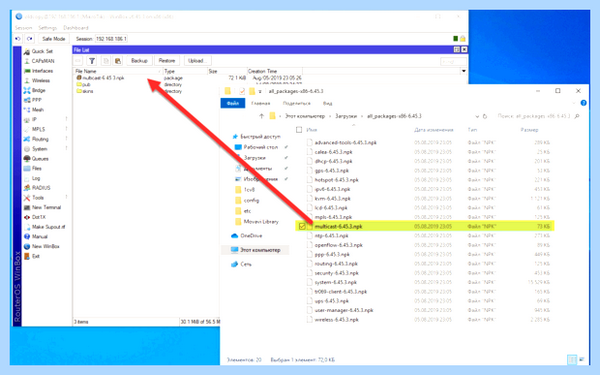Click the undo arrow icon beside Safe Mode
600x375 pixels.
tap(18, 39)
